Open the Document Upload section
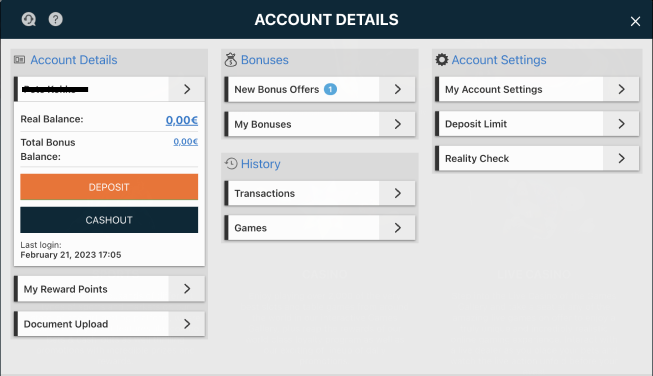The width and height of the screenshot is (653, 376). tap(109, 324)
